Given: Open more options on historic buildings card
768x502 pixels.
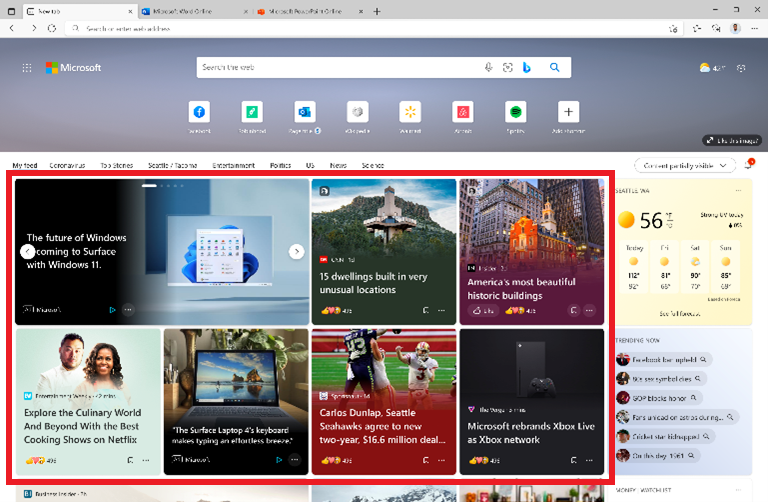Looking at the screenshot, I should tap(589, 310).
